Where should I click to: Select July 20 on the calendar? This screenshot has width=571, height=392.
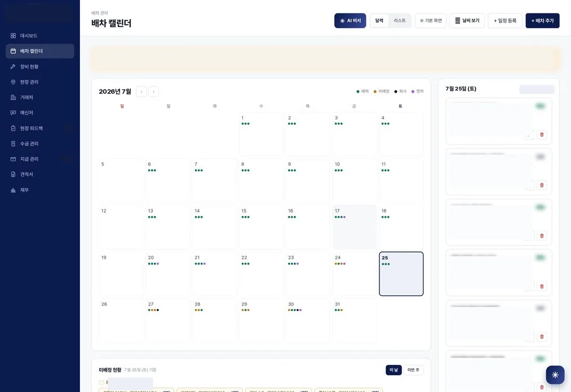coord(168,273)
